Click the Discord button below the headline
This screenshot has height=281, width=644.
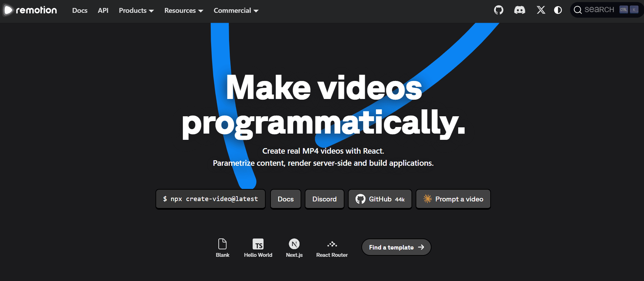(324, 199)
